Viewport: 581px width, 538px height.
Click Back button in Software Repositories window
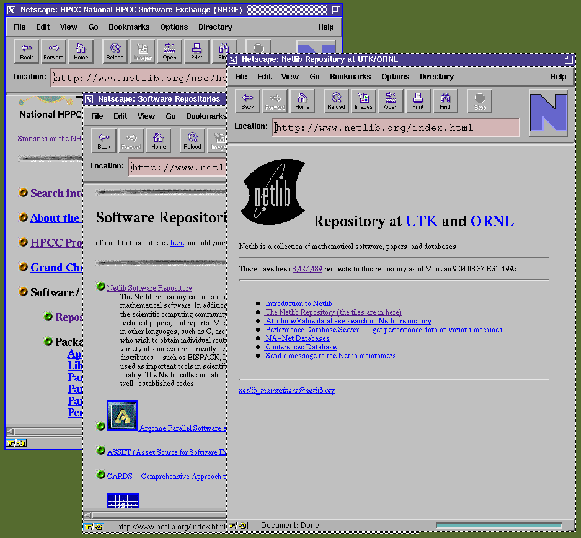coord(104,140)
